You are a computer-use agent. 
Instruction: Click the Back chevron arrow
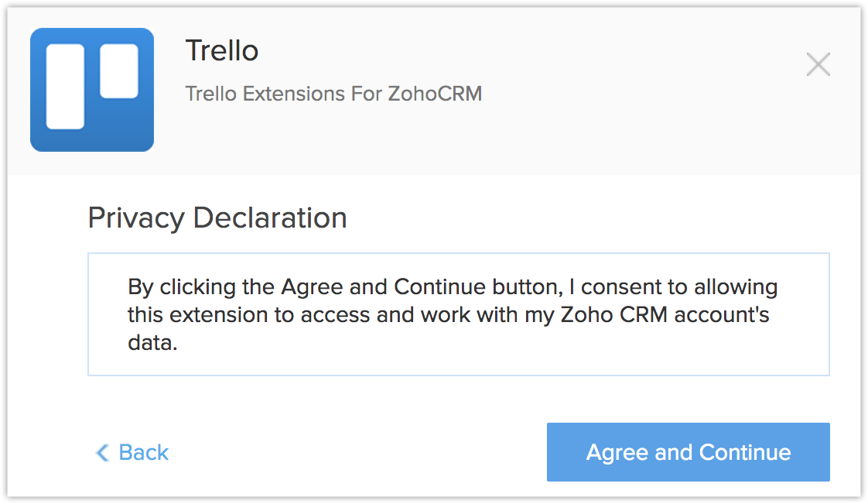click(102, 453)
